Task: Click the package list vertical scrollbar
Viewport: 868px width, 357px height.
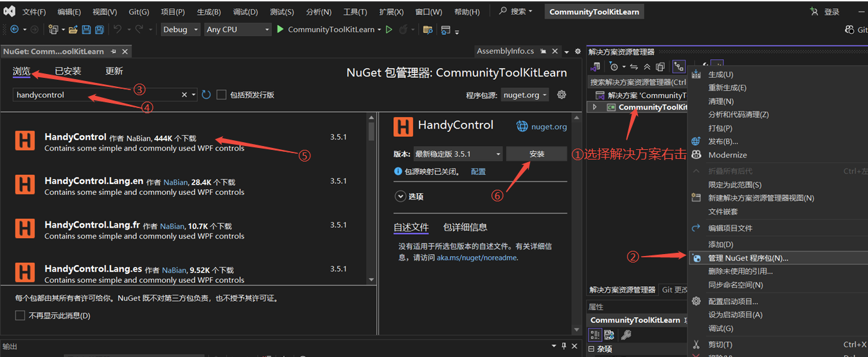Action: [x=371, y=198]
